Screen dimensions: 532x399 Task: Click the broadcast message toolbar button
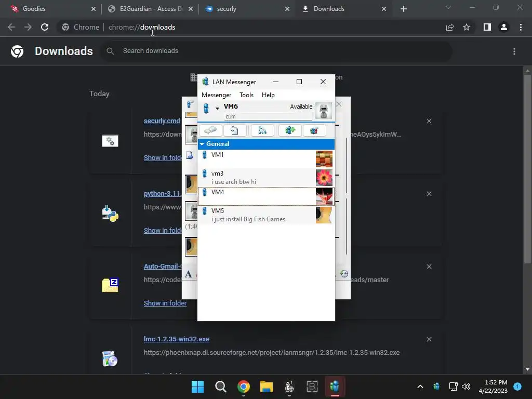tap(262, 130)
